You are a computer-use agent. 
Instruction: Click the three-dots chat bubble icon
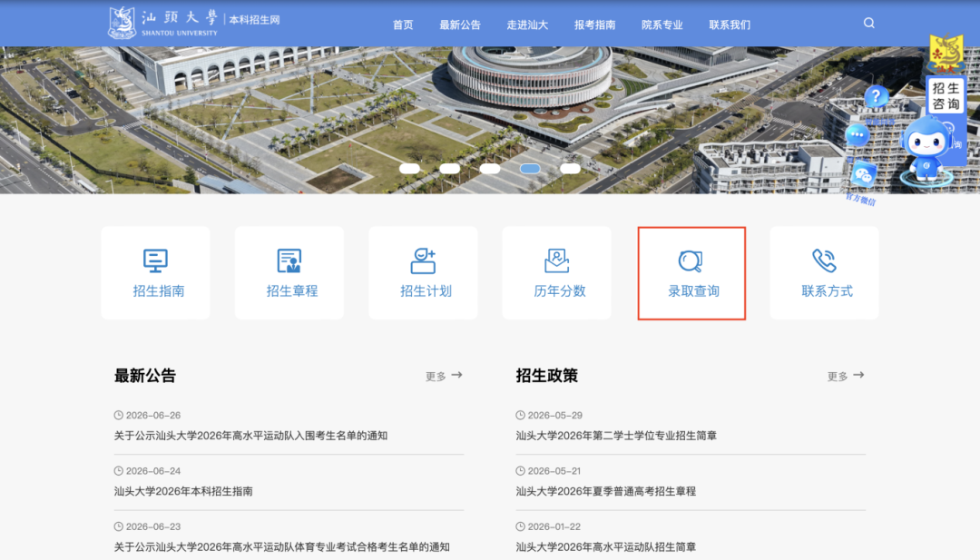[857, 135]
